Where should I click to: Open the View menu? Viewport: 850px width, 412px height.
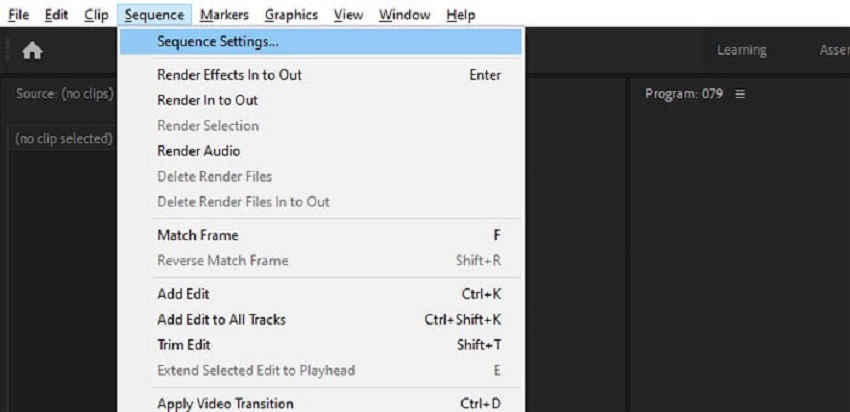point(349,15)
